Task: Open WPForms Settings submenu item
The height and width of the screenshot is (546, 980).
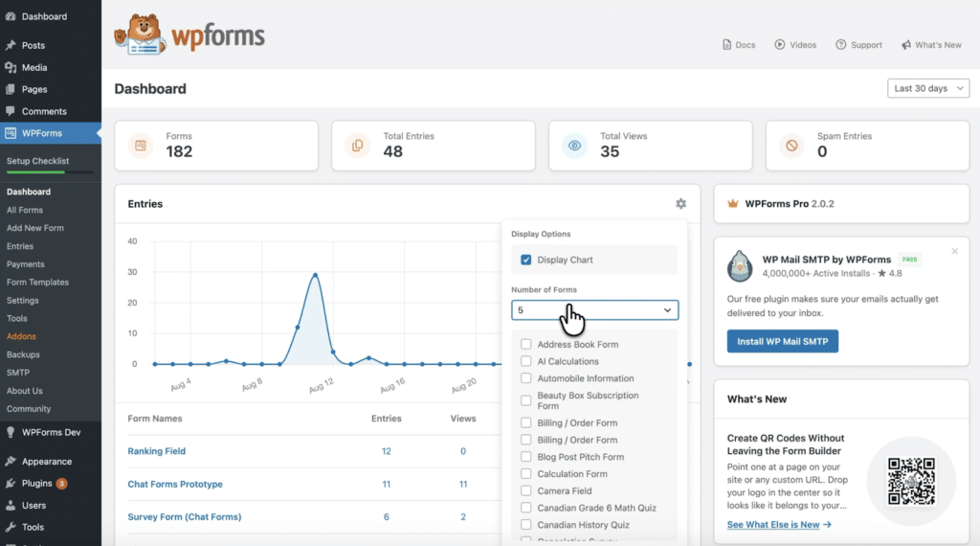Action: pos(23,300)
